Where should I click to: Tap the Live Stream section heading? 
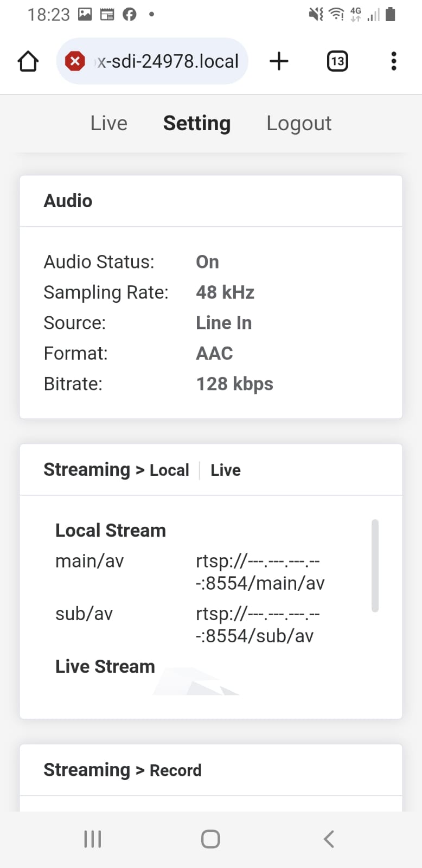(x=105, y=667)
